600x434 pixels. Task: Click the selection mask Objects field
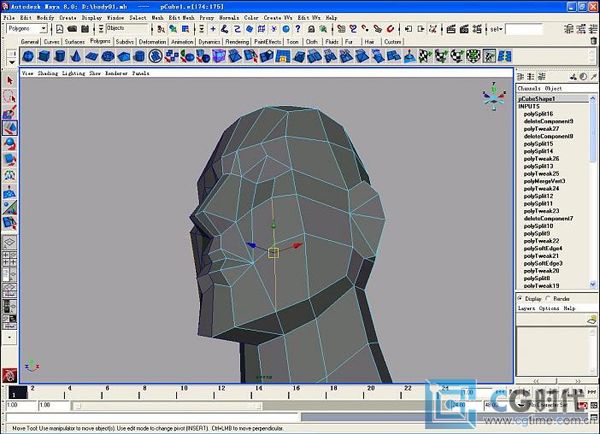(127, 28)
